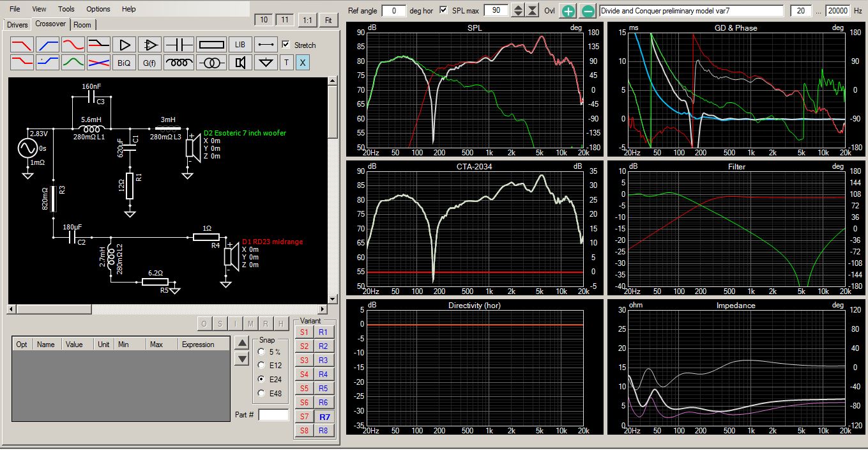Open the Tools menu
The image size is (868, 450).
click(66, 9)
